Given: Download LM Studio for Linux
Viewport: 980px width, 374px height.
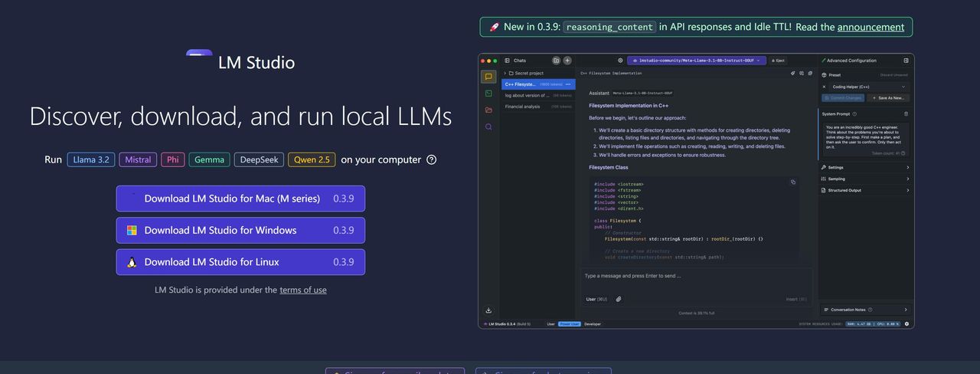Looking at the screenshot, I should 240,262.
